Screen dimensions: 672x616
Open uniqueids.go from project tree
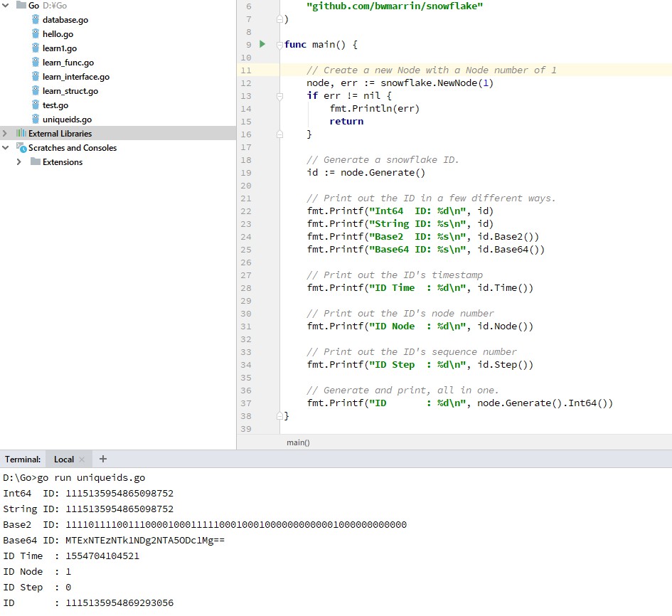coord(67,120)
